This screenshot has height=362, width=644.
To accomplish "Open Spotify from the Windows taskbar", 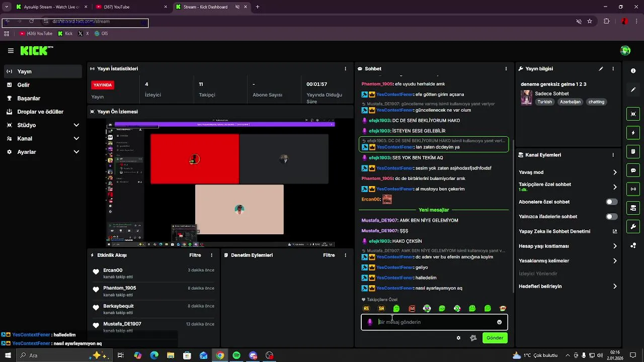I will [x=236, y=355].
